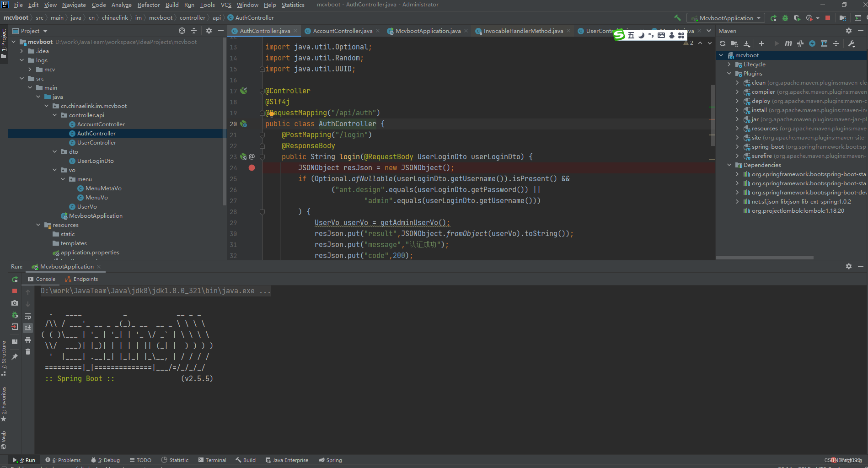Rerun McvbootApplication in the Run panel

point(15,279)
